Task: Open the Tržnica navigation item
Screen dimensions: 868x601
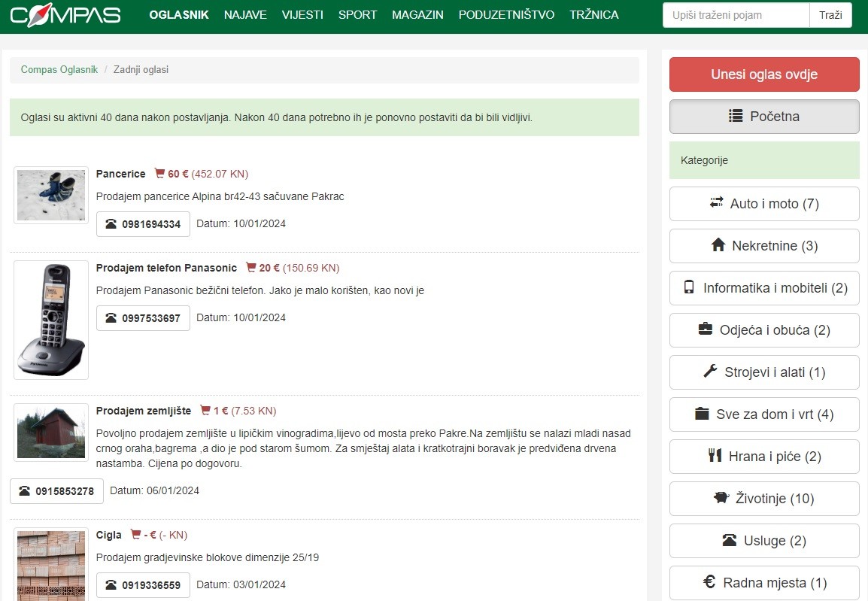Action: pyautogui.click(x=593, y=15)
